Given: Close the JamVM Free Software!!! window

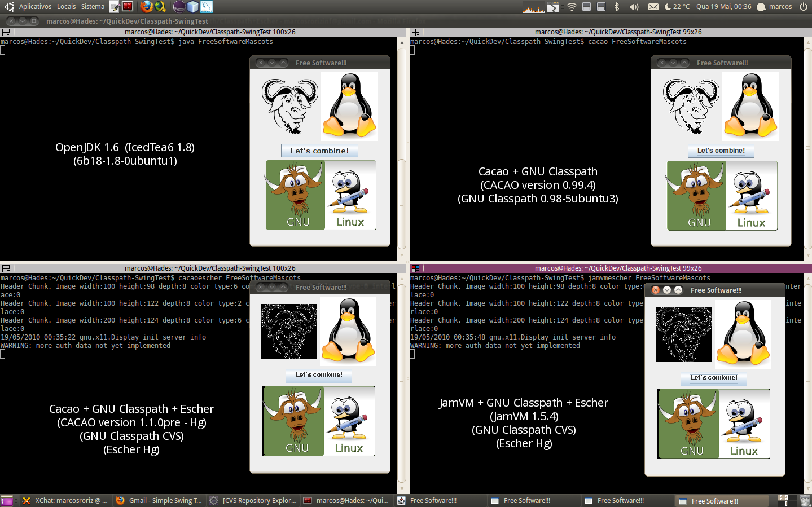Looking at the screenshot, I should pyautogui.click(x=656, y=290).
